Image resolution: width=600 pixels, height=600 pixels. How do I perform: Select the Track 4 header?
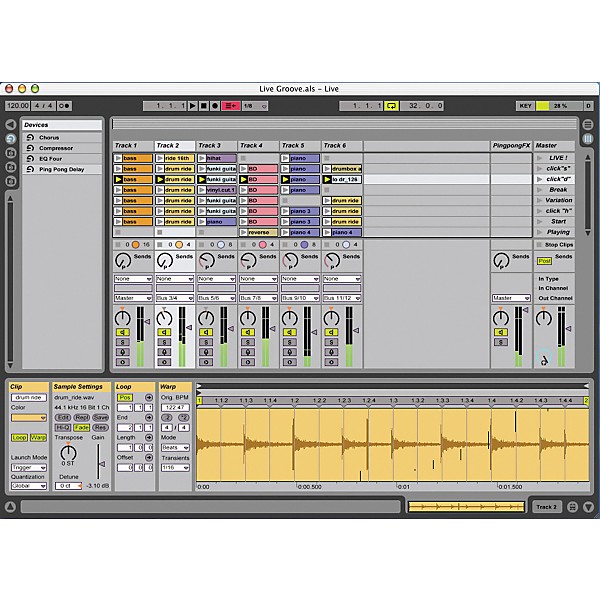pyautogui.click(x=258, y=145)
